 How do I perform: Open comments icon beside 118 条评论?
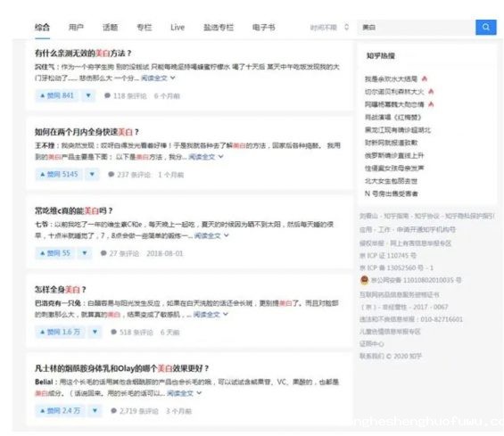(107, 95)
